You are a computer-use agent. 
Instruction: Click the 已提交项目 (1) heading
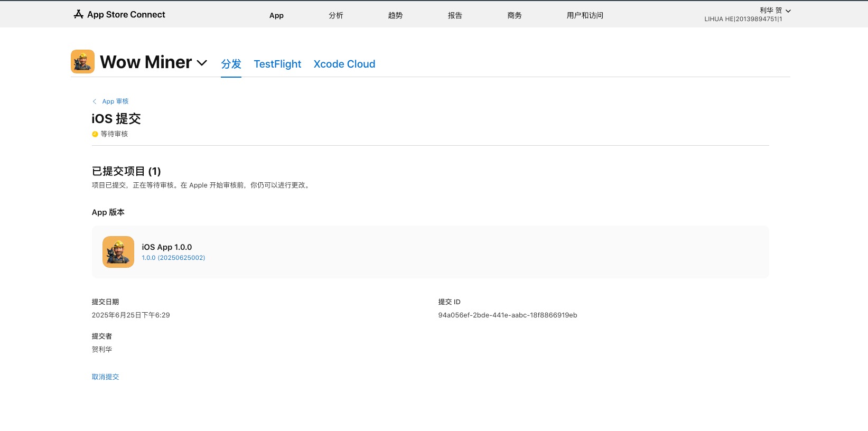click(x=126, y=171)
